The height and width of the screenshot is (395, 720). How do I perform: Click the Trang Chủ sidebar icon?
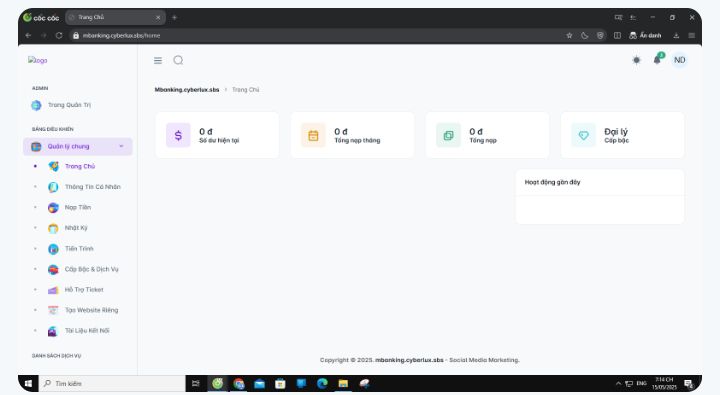pyautogui.click(x=53, y=166)
